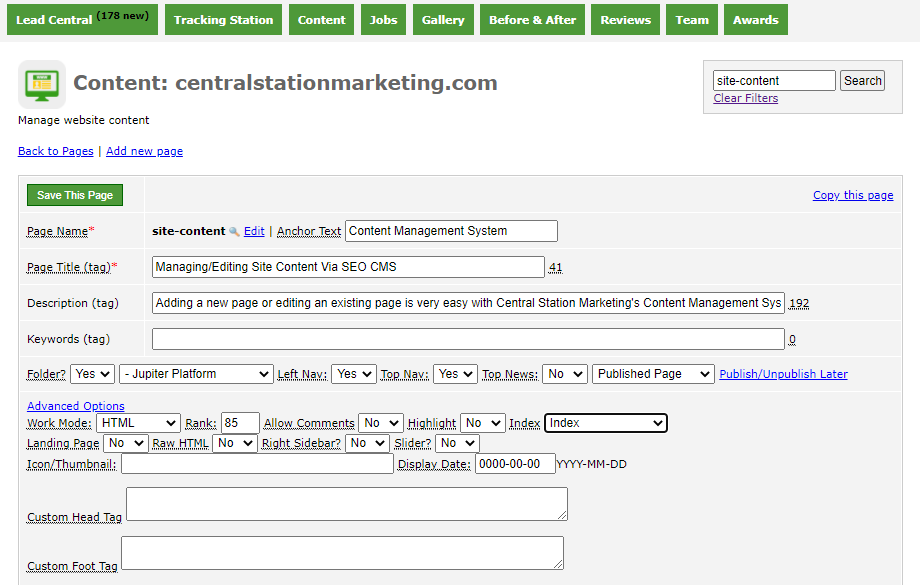Click the Clear Filters link
Image resolution: width=920 pixels, height=585 pixels.
746,98
